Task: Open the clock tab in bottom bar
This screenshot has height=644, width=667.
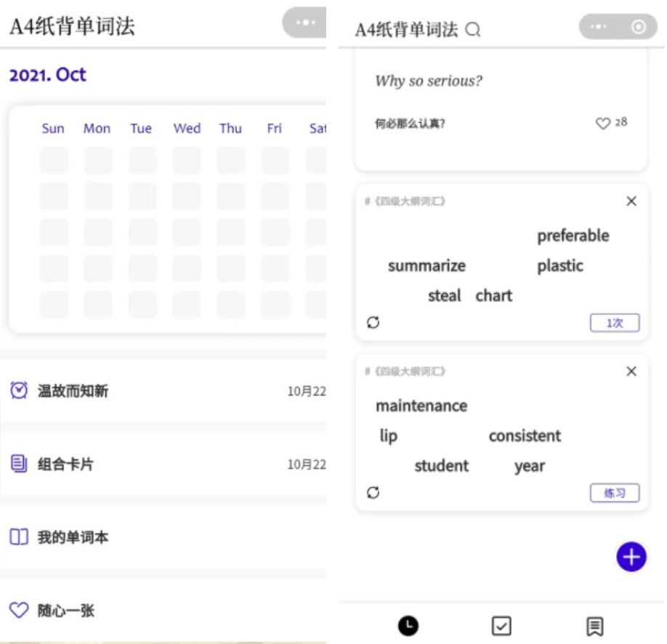Action: coord(408,626)
